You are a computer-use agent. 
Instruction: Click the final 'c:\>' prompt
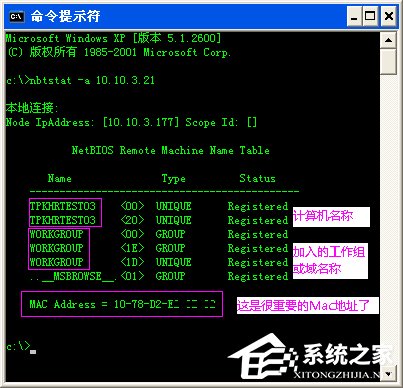point(18,346)
